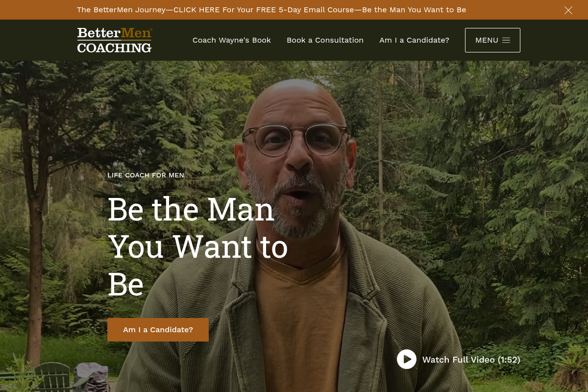Click the COACHING word in the site logo
Screen dimensions: 588x392
coord(114,48)
